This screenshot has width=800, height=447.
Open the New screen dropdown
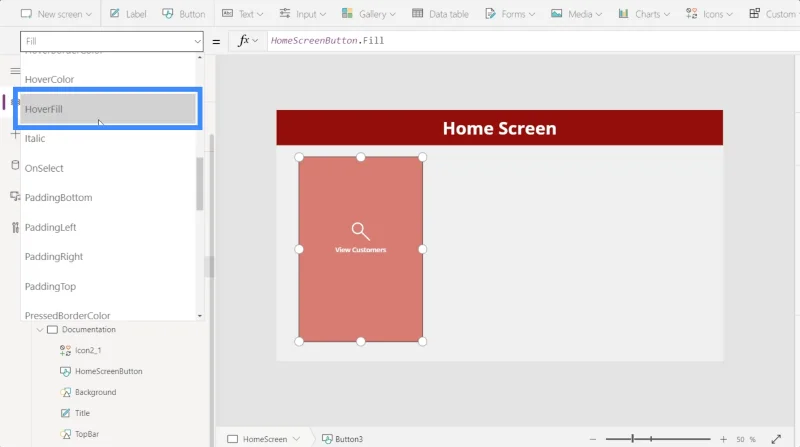[x=56, y=14]
